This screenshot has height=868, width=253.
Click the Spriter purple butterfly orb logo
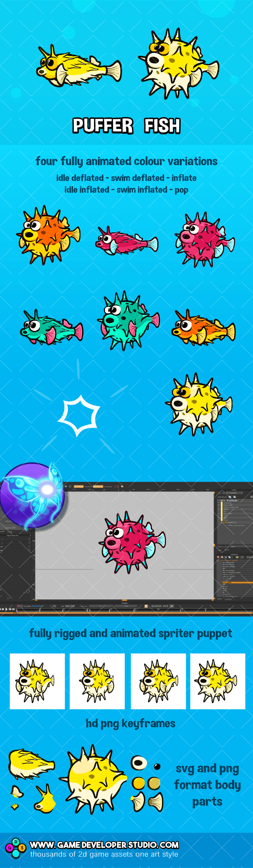click(33, 496)
